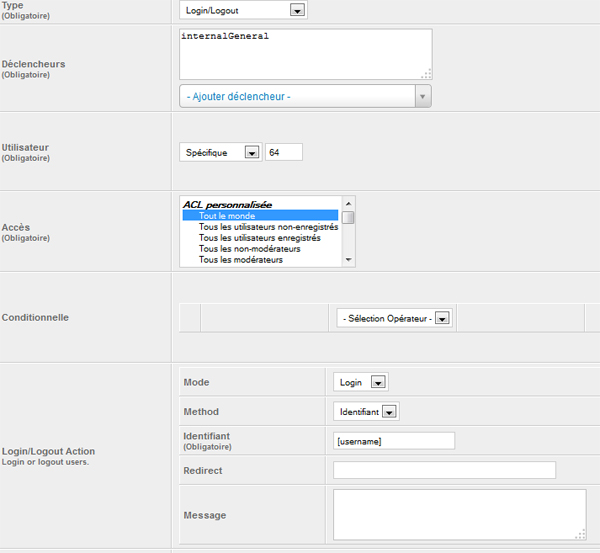This screenshot has width=600, height=553.
Task: Click the access list scroll up arrow
Action: 348,204
